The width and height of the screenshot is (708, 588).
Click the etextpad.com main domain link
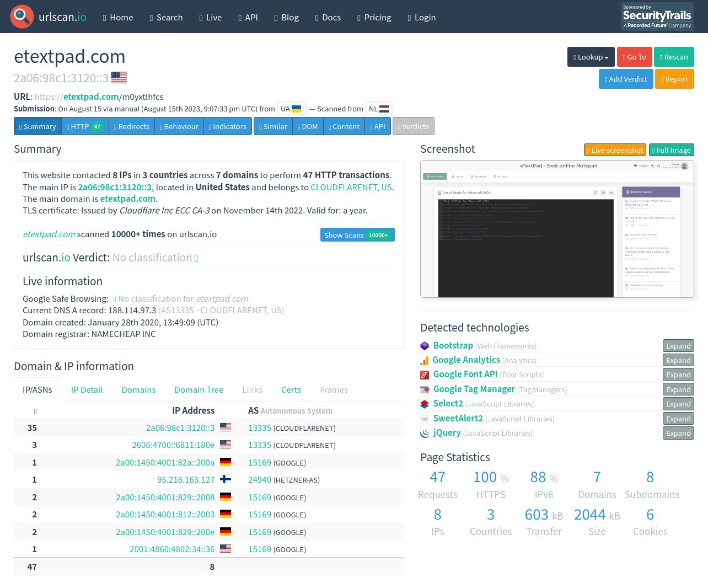point(128,199)
